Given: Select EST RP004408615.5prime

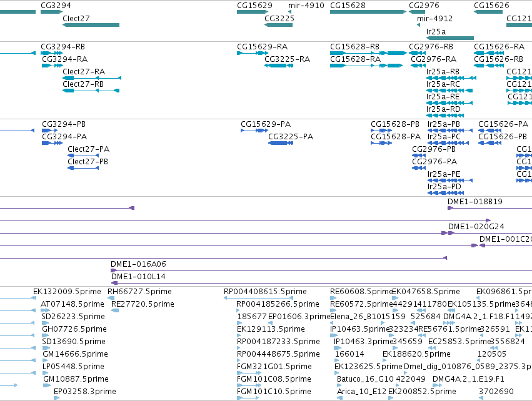Looking at the screenshot, I should 265,292.
